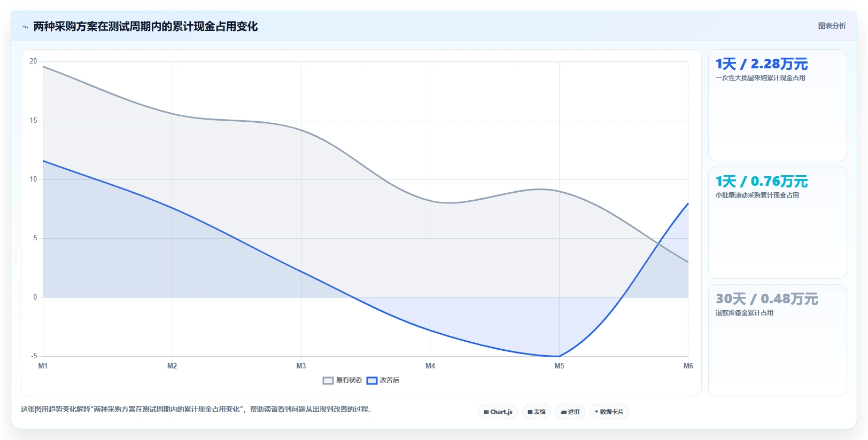Click the 数据卡片 tag chip
The height and width of the screenshot is (440, 868).
[x=609, y=412]
